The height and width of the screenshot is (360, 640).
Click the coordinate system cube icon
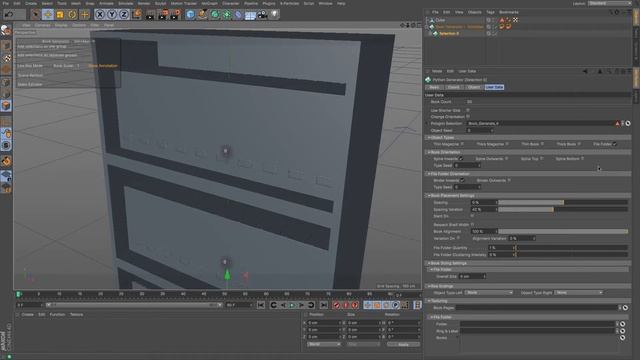click(x=137, y=15)
